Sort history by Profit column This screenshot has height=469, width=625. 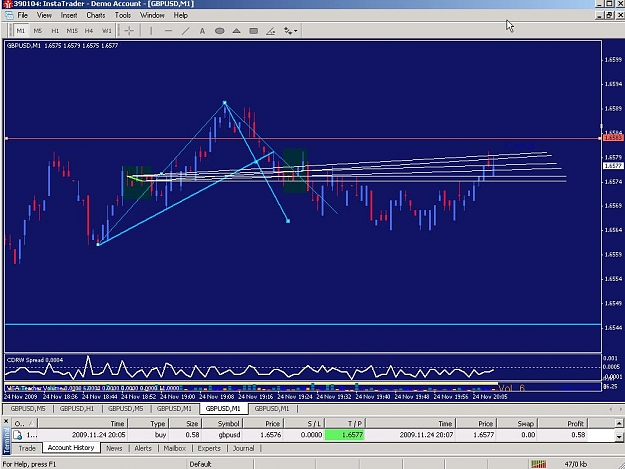click(562, 423)
